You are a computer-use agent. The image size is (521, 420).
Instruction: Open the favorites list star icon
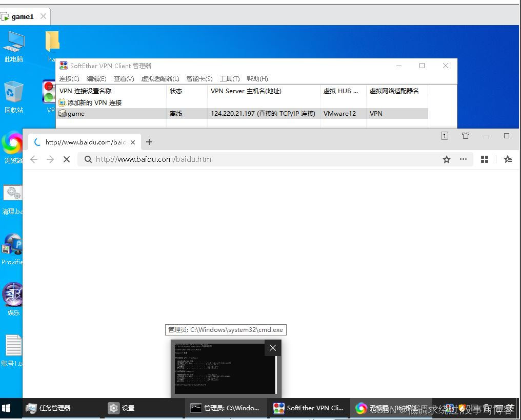click(x=508, y=160)
